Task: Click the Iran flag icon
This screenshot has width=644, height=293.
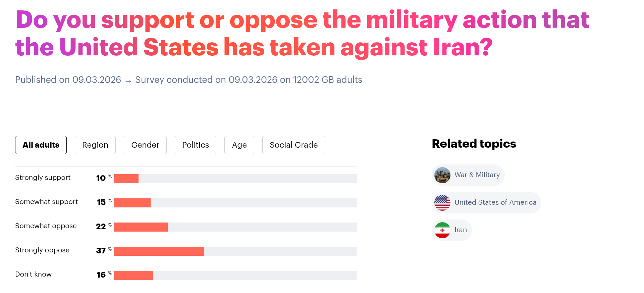Action: [442, 230]
